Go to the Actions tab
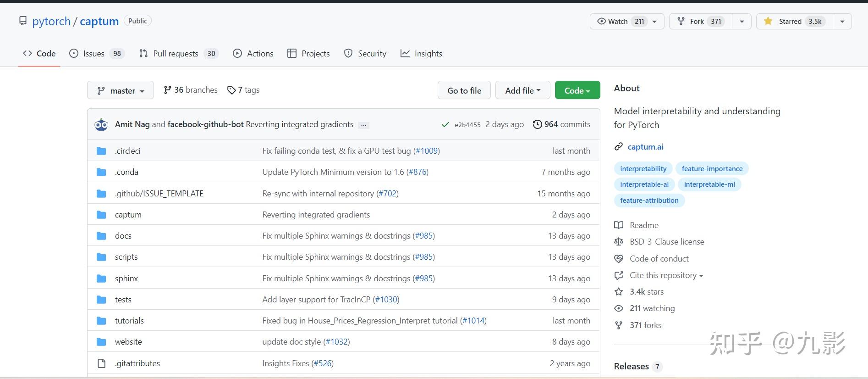The height and width of the screenshot is (379, 868). (x=253, y=54)
